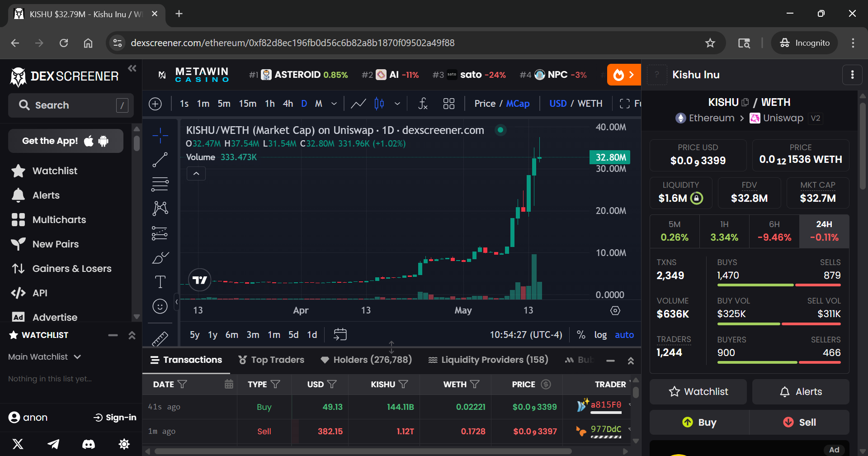Select the crosshair cursor drawing tool
Image resolution: width=868 pixels, height=456 pixels.
pos(160,135)
